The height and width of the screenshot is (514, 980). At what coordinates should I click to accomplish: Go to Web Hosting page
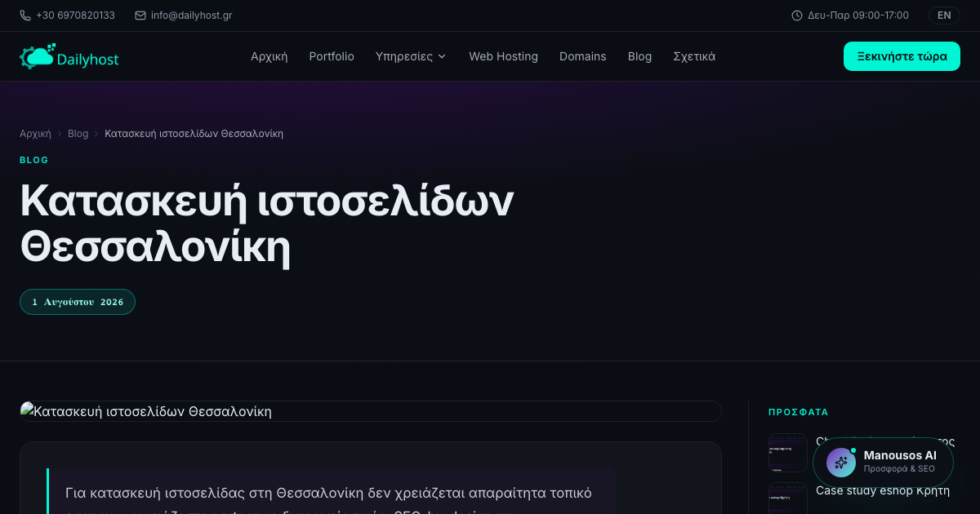pos(503,56)
